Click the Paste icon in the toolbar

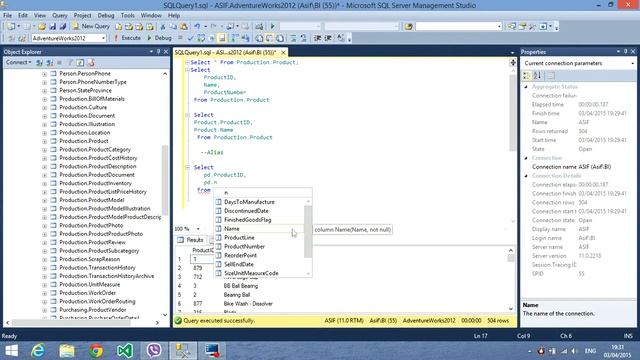(184, 27)
